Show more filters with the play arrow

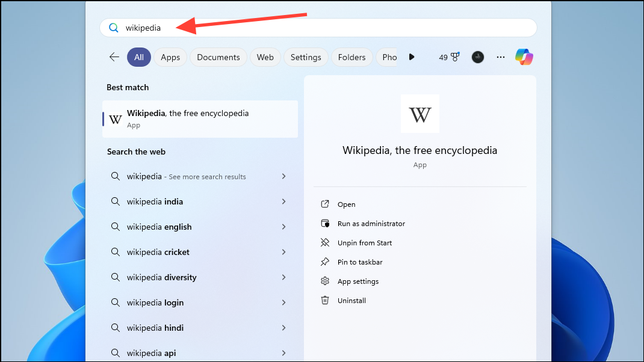[x=412, y=57]
